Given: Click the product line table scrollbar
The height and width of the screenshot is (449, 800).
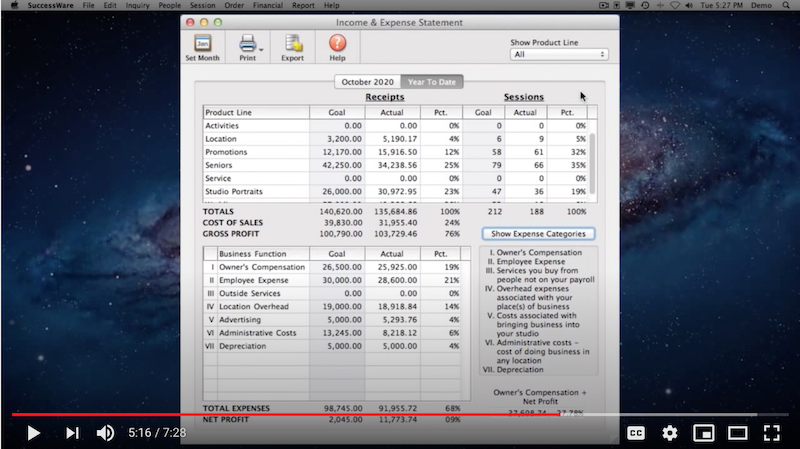Looking at the screenshot, I should click(x=592, y=163).
